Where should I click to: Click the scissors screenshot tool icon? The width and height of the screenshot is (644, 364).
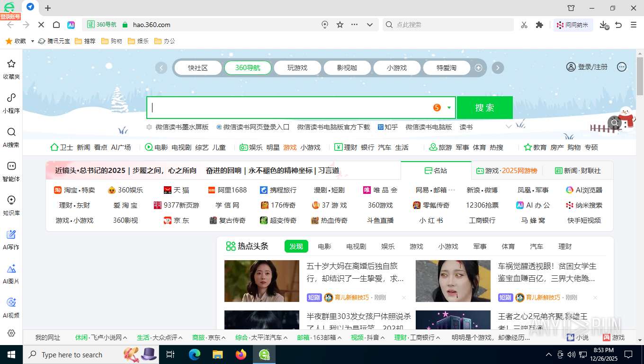524,25
